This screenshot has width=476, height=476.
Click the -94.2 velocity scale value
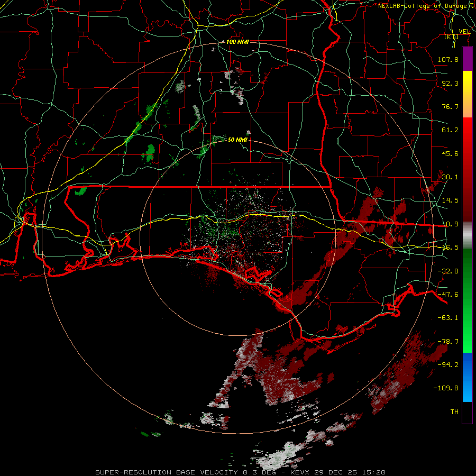point(448,365)
